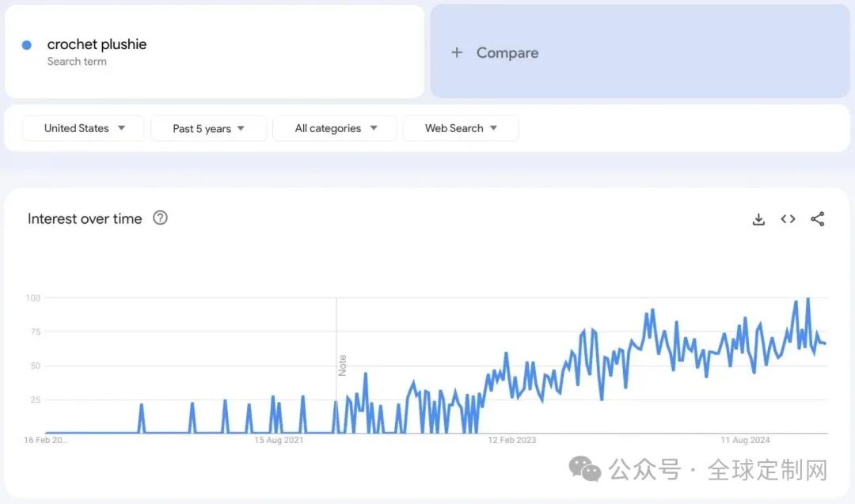The height and width of the screenshot is (504, 855).
Task: Add a Compare search term
Action: pyautogui.click(x=507, y=53)
